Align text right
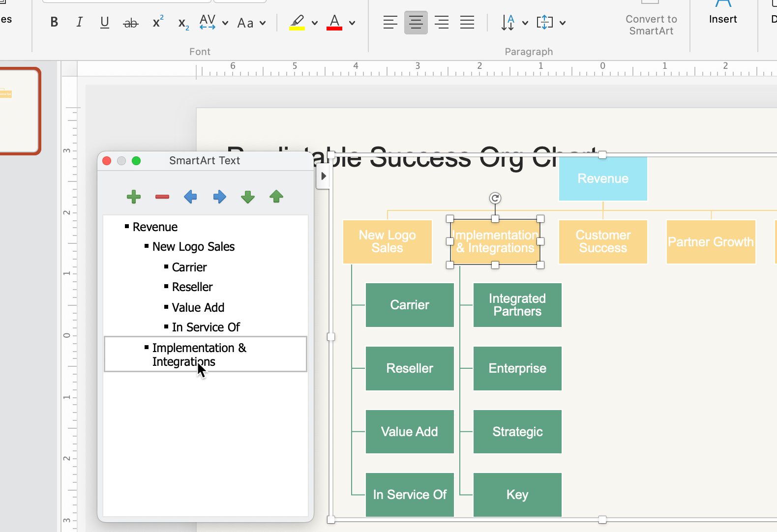777x532 pixels. 442,22
